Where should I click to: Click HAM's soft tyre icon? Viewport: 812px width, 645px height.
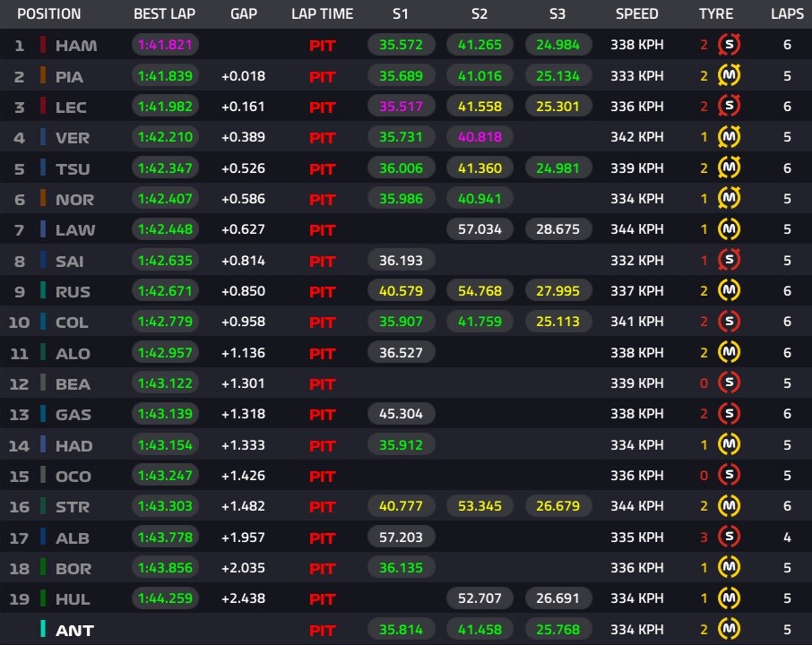pos(729,45)
